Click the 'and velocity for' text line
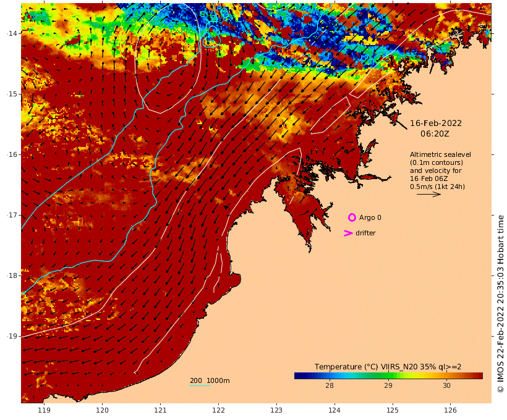Screen dimensions: 507x420 coord(436,170)
